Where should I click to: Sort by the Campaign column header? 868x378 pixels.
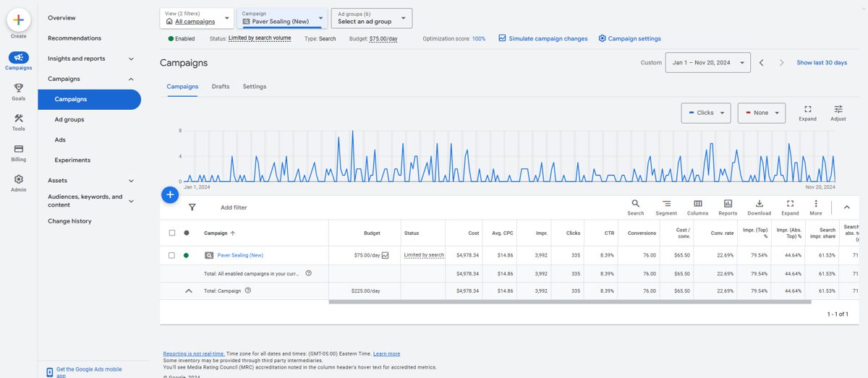(219, 233)
